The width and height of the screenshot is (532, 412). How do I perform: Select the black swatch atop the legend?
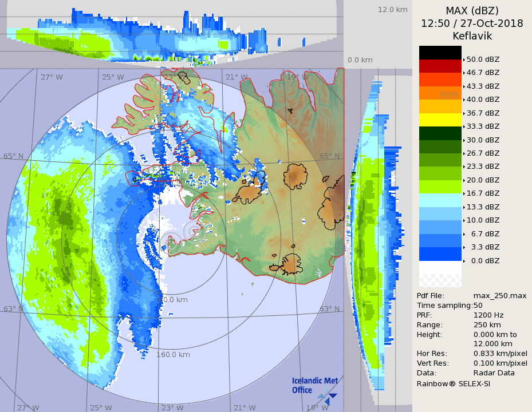pos(440,52)
